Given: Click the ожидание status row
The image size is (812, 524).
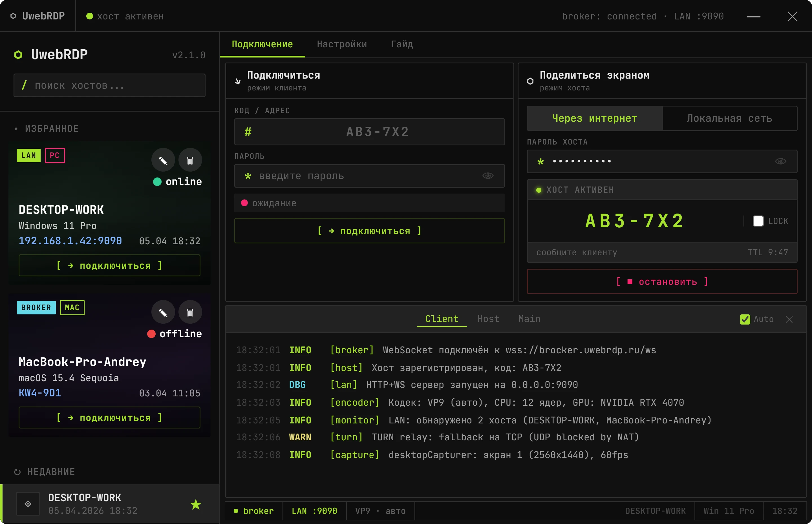Looking at the screenshot, I should click(369, 203).
